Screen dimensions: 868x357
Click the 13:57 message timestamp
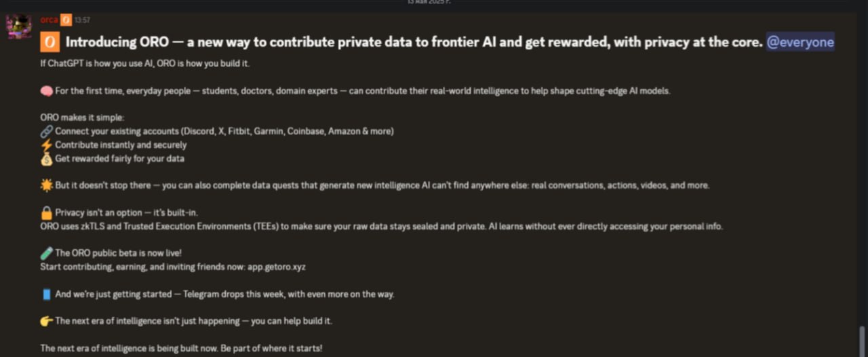tap(82, 20)
